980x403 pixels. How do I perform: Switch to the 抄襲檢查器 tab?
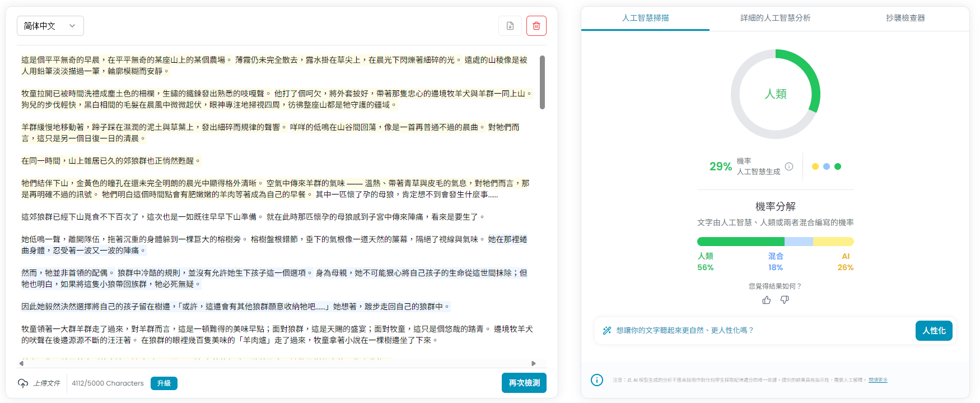[905, 18]
